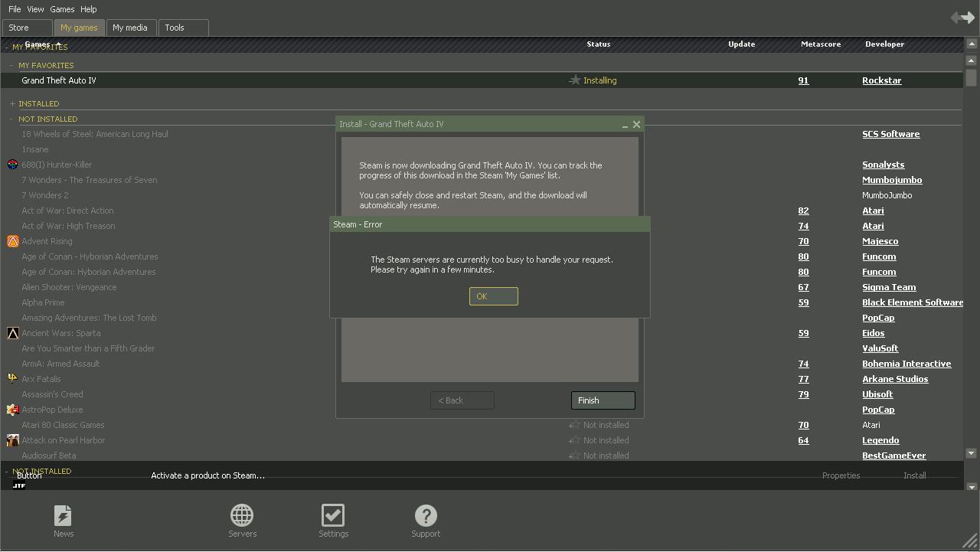Switch to the My media tab

130,28
